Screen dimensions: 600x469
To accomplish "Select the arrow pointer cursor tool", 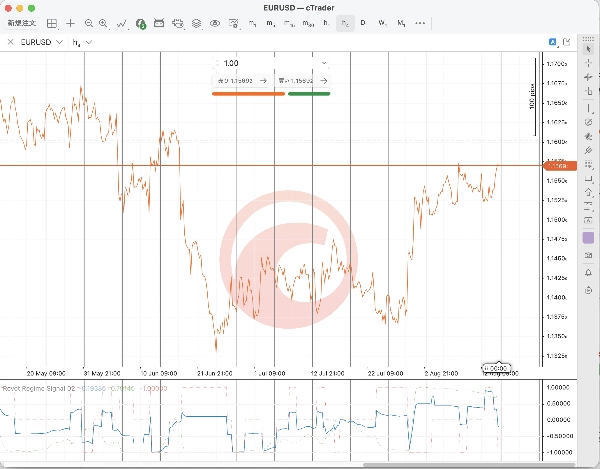I will point(589,49).
